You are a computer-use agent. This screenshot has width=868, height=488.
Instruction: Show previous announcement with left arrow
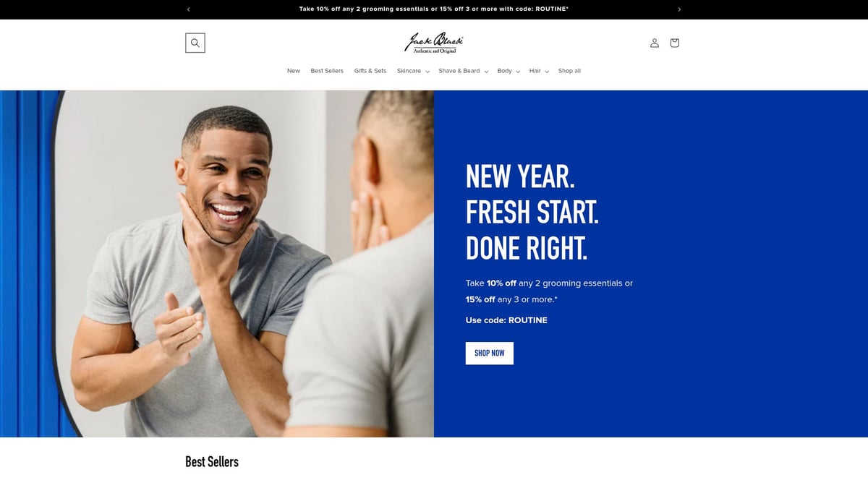tap(189, 9)
